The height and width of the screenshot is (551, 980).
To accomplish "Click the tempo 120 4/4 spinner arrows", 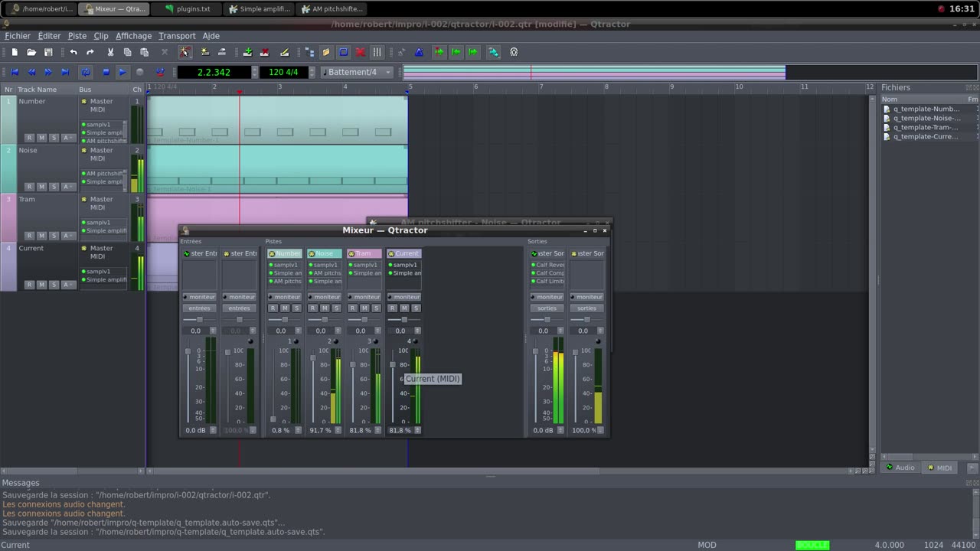I will 312,72.
